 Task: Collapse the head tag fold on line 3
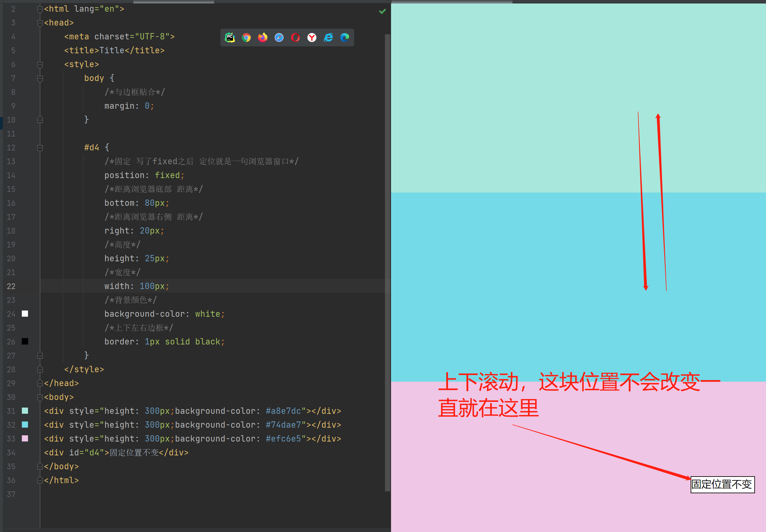(x=40, y=23)
